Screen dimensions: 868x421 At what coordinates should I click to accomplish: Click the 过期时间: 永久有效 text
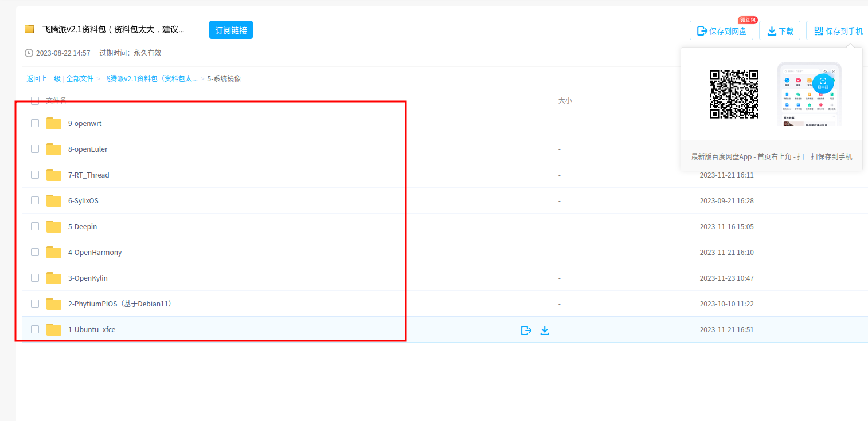130,53
